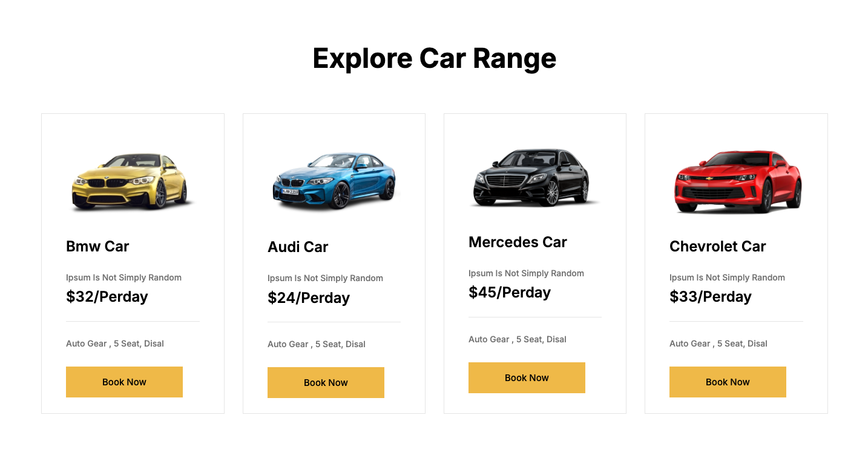Select the $45/Perday price text
Viewport: 868px width, 475px height.
click(x=510, y=293)
